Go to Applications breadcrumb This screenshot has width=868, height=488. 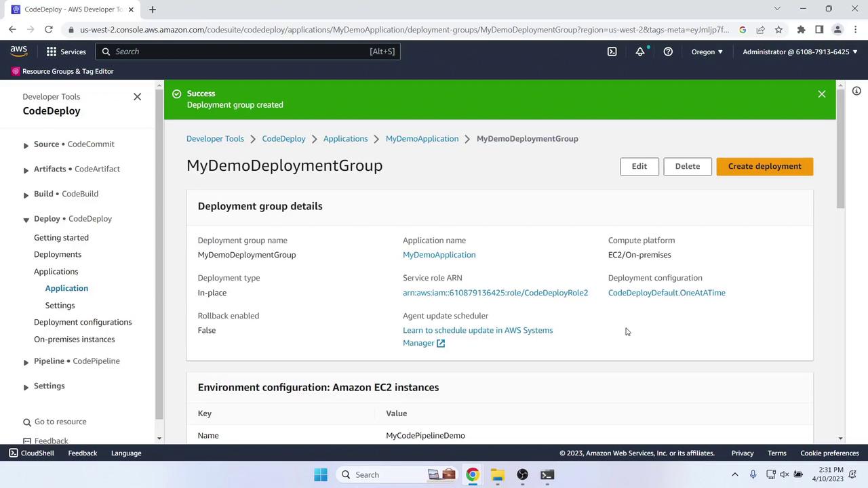pyautogui.click(x=345, y=139)
